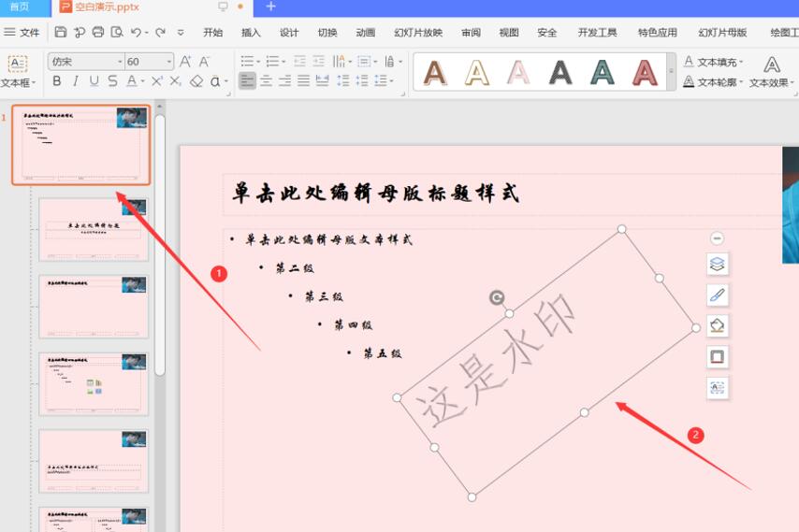
Task: Expand the 文本填充 dropdown
Action: pos(741,62)
